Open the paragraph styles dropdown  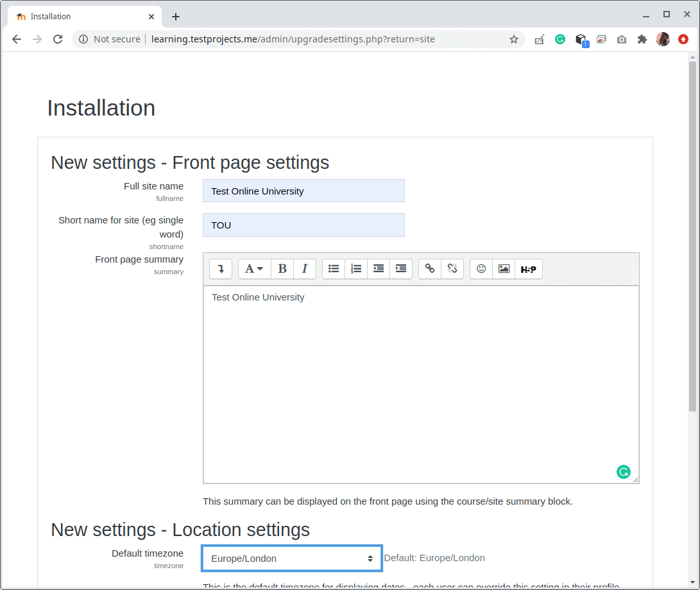tap(255, 269)
